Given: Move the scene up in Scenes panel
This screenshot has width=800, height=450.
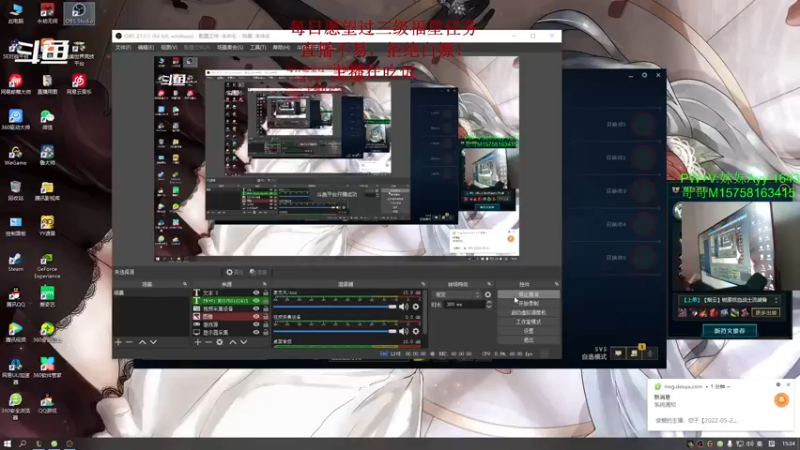Looking at the screenshot, I should pos(142,342).
